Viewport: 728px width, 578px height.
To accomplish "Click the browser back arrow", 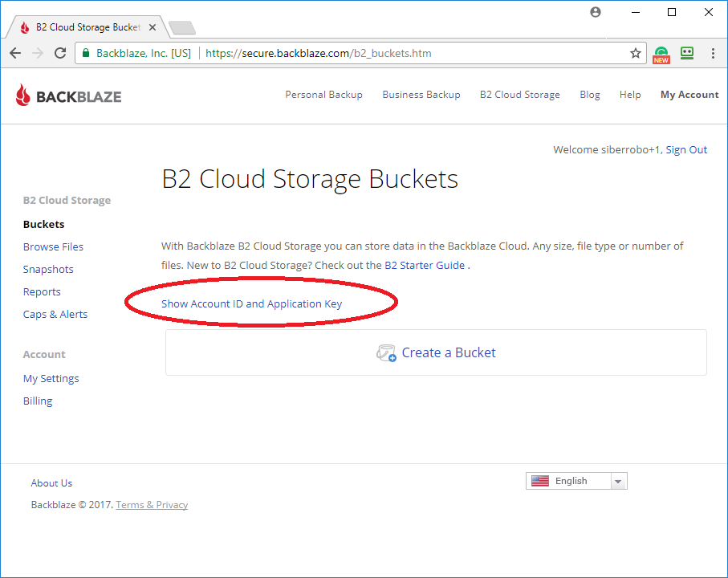I will coord(15,54).
